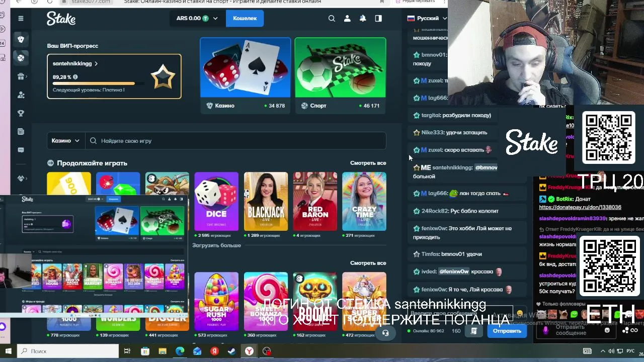
Task: Open the notifications bell icon
Action: (363, 18)
